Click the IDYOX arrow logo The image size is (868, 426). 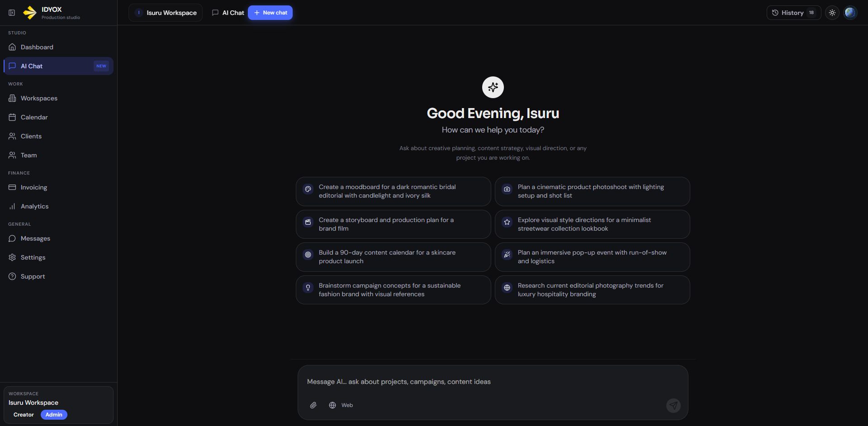click(30, 13)
